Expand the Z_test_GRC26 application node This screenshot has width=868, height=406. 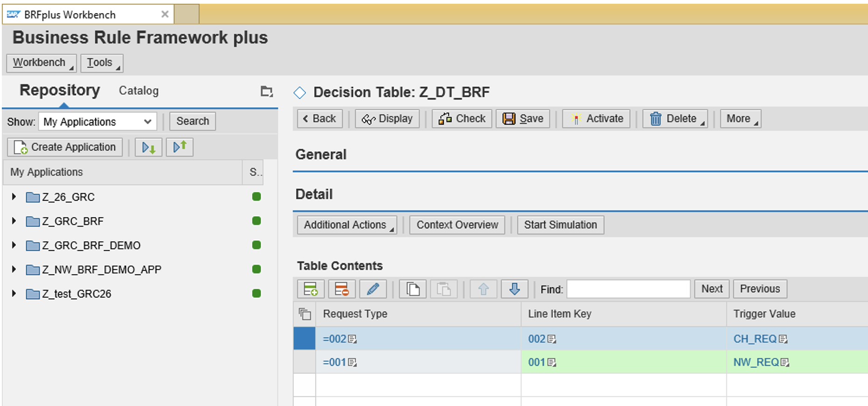point(14,294)
